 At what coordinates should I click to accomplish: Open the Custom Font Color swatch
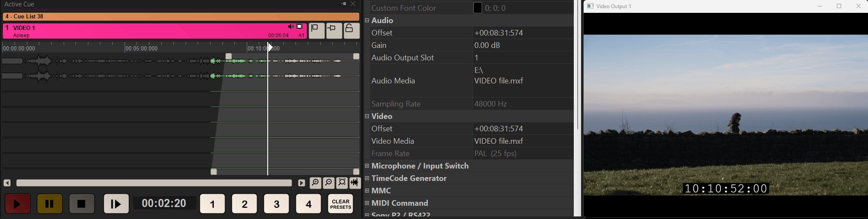tap(478, 8)
